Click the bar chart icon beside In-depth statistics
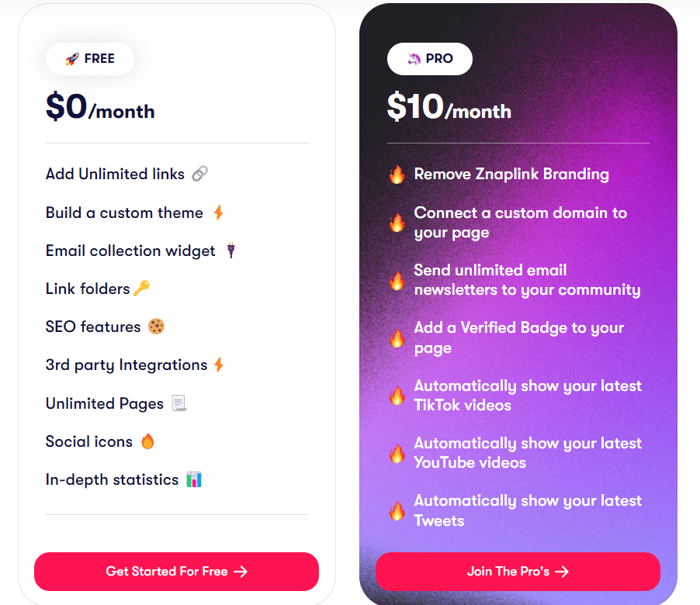This screenshot has height=605, width=700. 194,479
